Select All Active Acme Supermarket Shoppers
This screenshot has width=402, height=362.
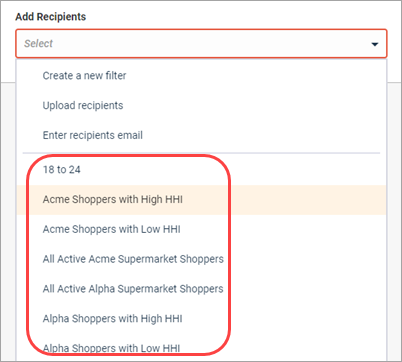[x=201, y=259]
